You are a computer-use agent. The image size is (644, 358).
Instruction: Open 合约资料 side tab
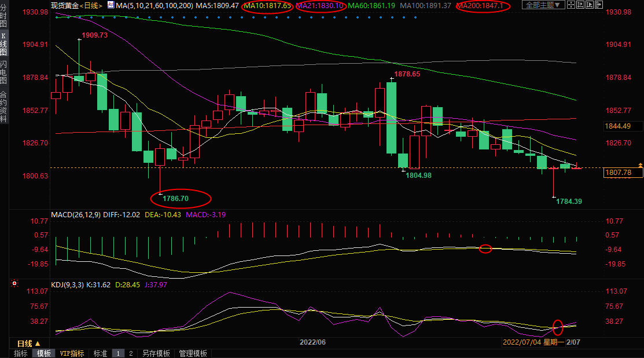[x=3, y=107]
